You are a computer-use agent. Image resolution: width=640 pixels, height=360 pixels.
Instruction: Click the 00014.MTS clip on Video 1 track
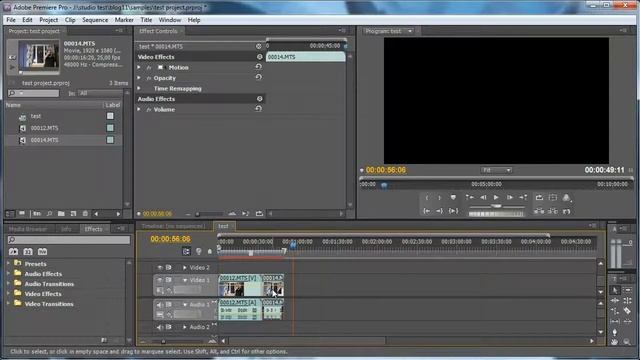tap(273, 285)
